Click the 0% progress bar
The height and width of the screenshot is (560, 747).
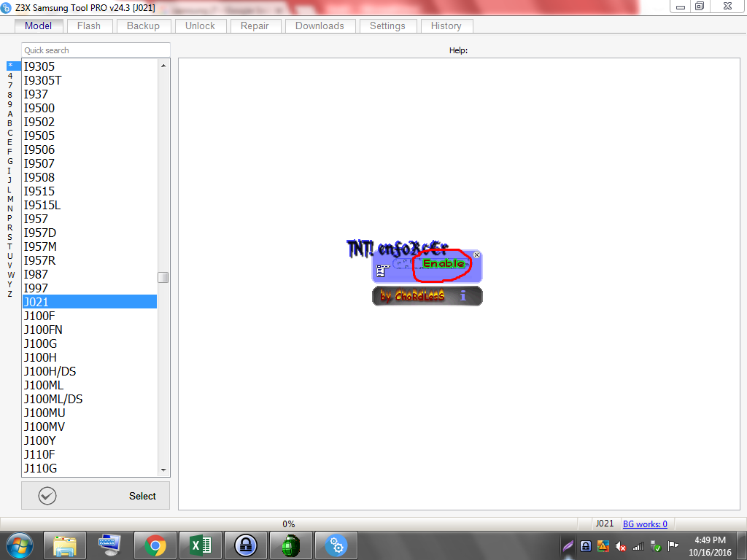[x=289, y=524]
